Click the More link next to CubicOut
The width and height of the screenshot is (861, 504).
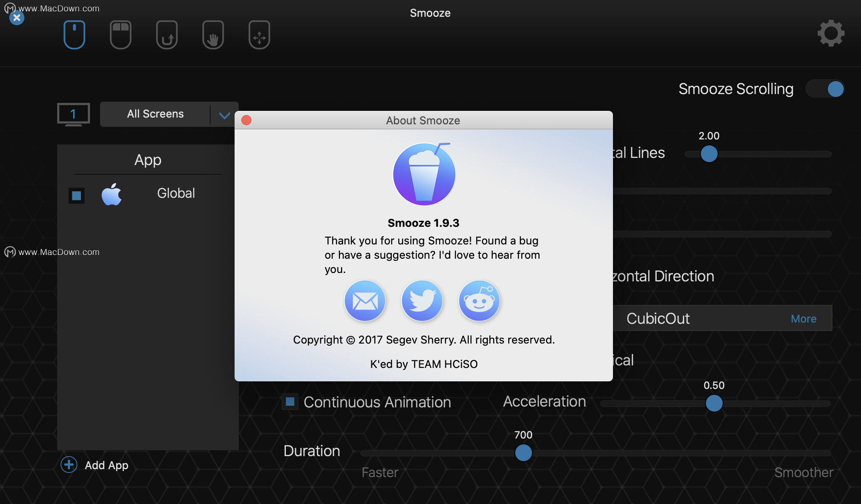[x=803, y=319]
